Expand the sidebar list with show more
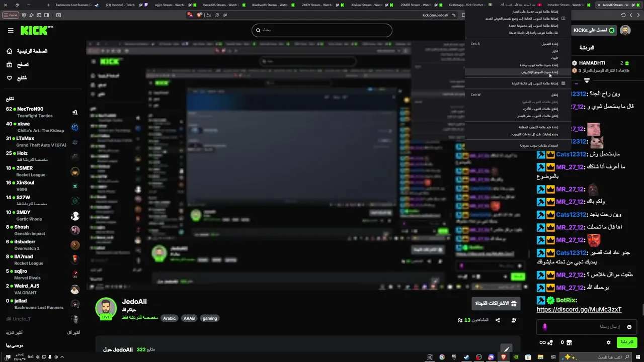The image size is (644, 362). point(14,332)
